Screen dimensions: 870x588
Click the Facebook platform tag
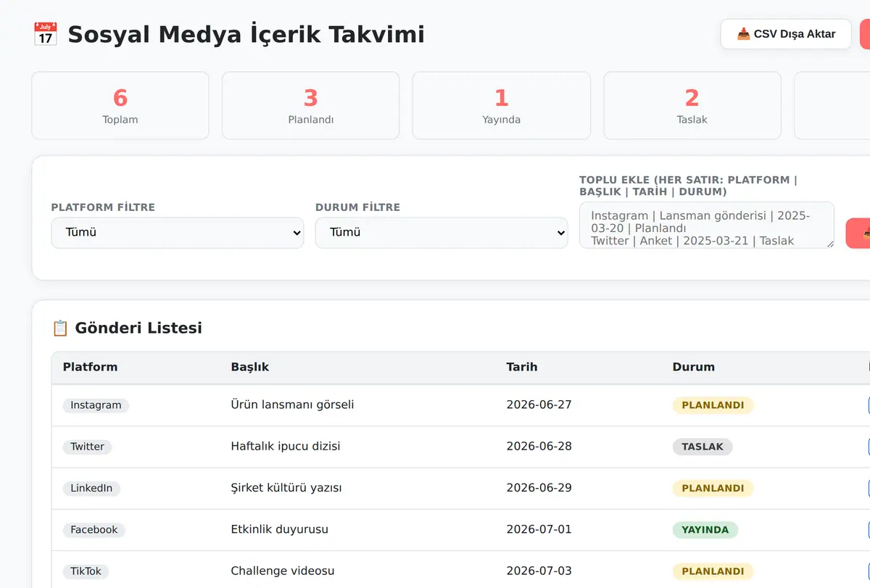click(94, 529)
